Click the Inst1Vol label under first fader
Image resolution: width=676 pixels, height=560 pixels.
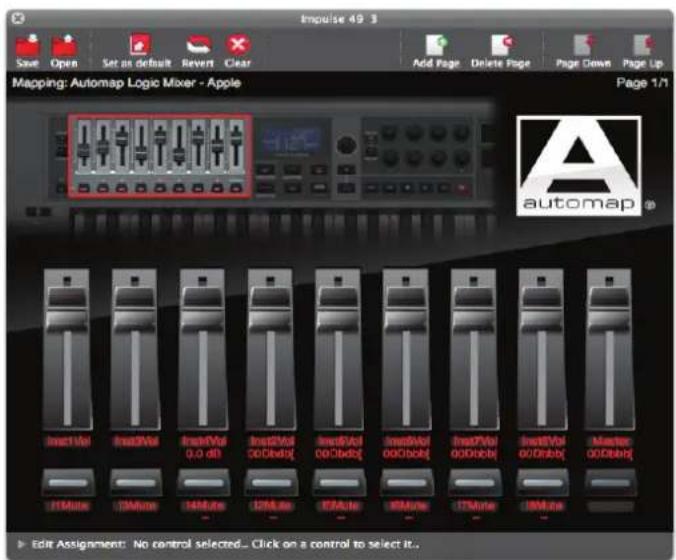[x=69, y=441]
